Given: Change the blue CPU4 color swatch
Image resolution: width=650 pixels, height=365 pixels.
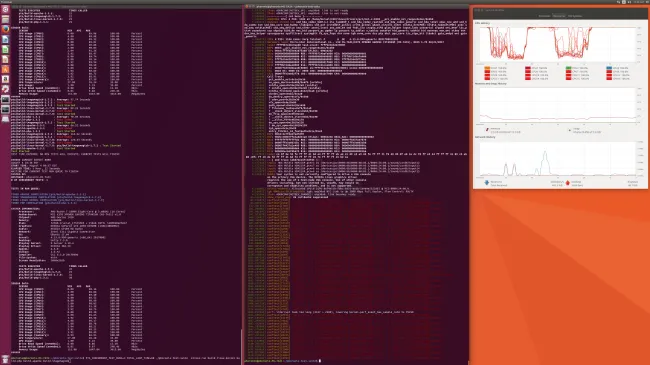Looking at the screenshot, I should [x=609, y=68].
